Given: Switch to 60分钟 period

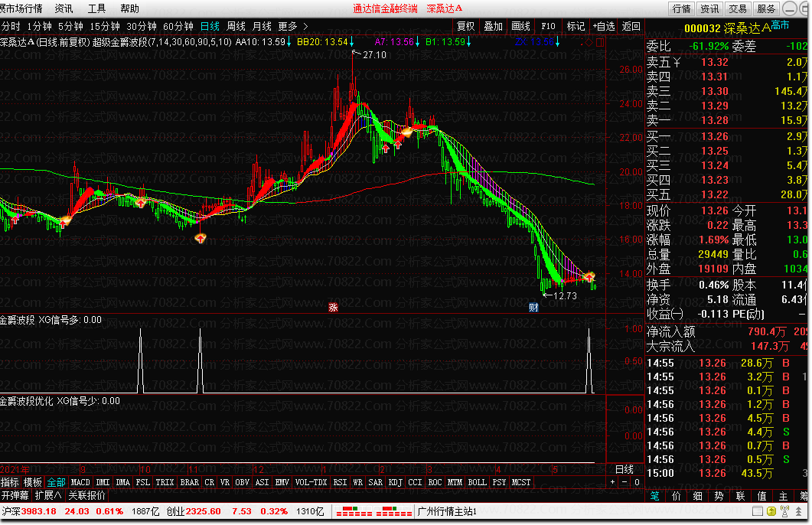Looking at the screenshot, I should [x=178, y=27].
